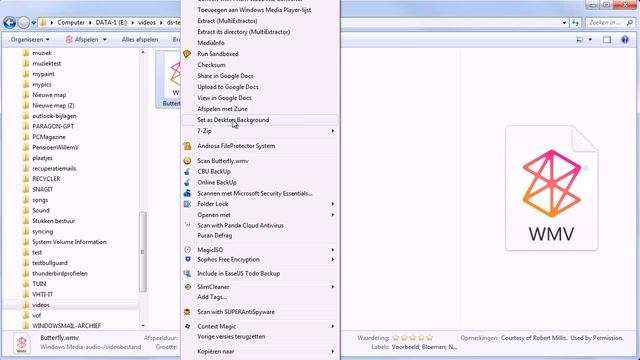Click the Scan Butterfly.wmv icon
The height and width of the screenshot is (360, 640).
click(x=187, y=161)
